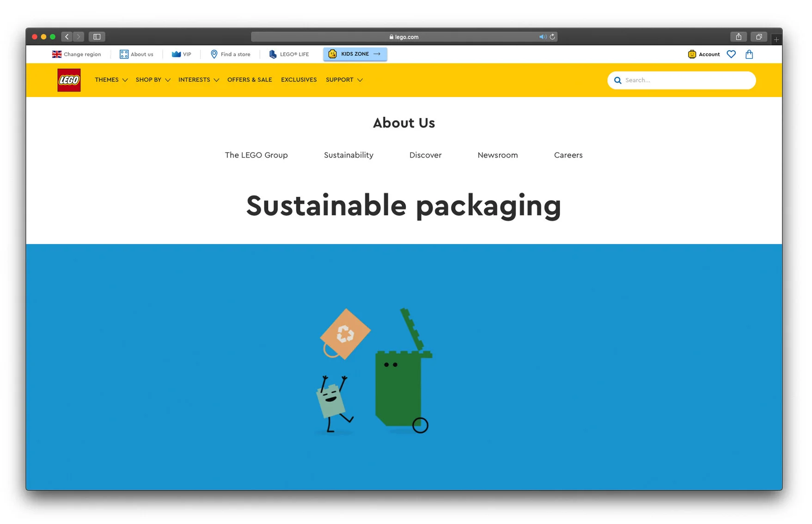Image resolution: width=812 pixels, height=524 pixels.
Task: Click the UK flag icon
Action: point(57,54)
